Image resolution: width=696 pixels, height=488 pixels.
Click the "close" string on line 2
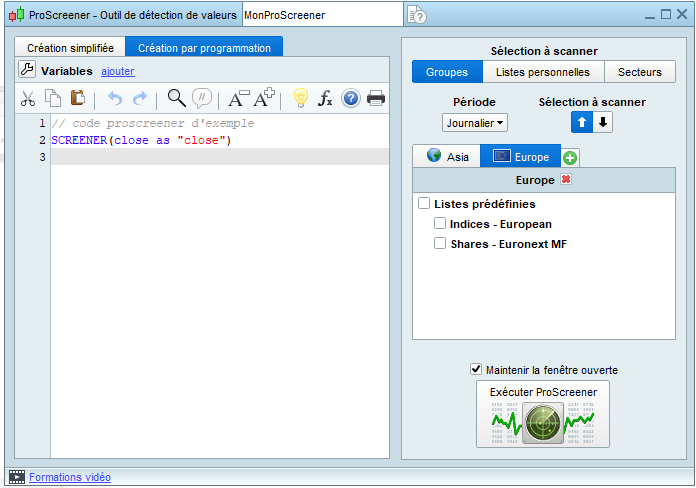coord(202,140)
